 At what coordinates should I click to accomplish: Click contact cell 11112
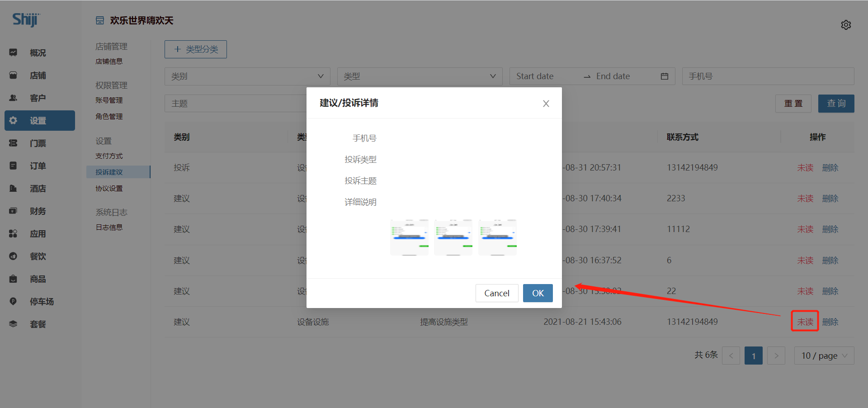click(x=678, y=229)
